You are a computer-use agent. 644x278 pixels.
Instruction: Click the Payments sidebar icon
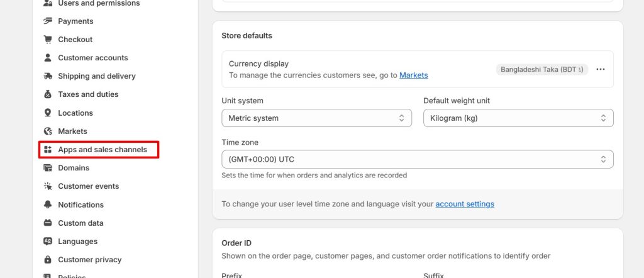48,21
